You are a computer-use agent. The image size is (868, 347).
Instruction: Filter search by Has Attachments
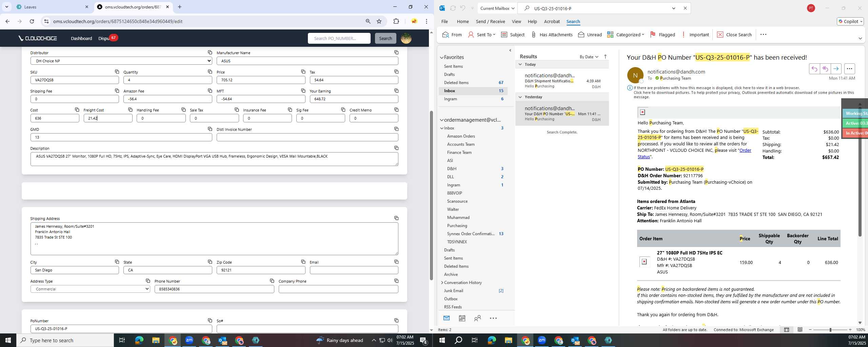(x=552, y=35)
